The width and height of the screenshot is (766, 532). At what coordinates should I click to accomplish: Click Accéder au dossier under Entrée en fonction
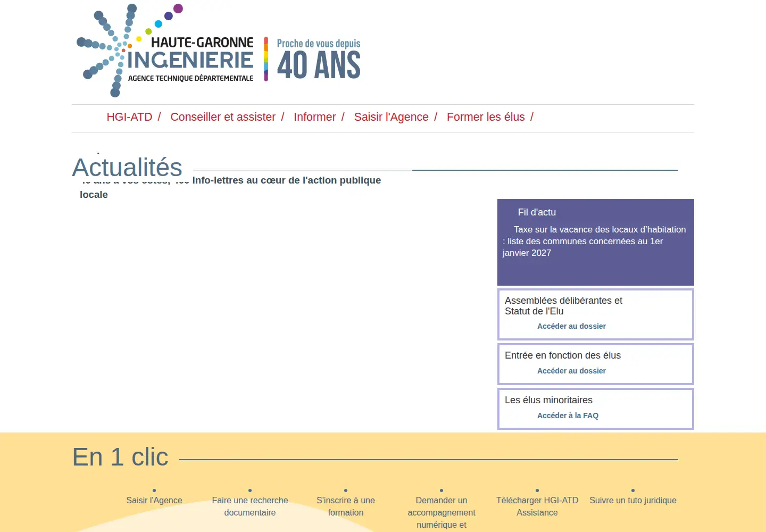[x=571, y=371]
